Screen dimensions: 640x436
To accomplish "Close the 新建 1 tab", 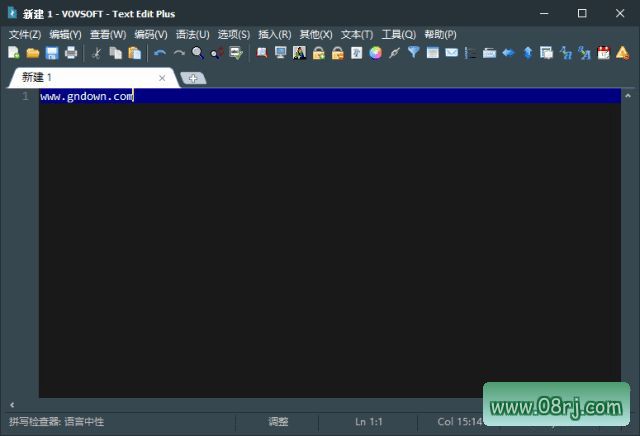I will tap(162, 78).
